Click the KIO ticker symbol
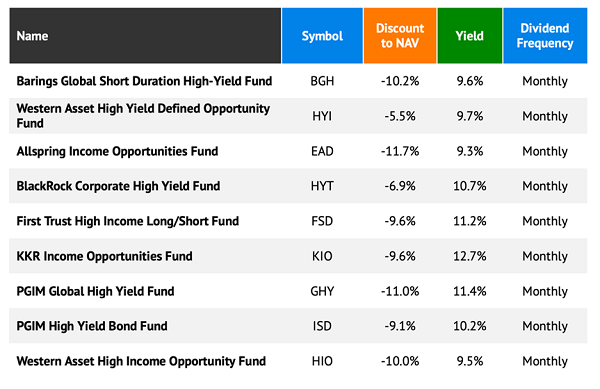 (322, 256)
